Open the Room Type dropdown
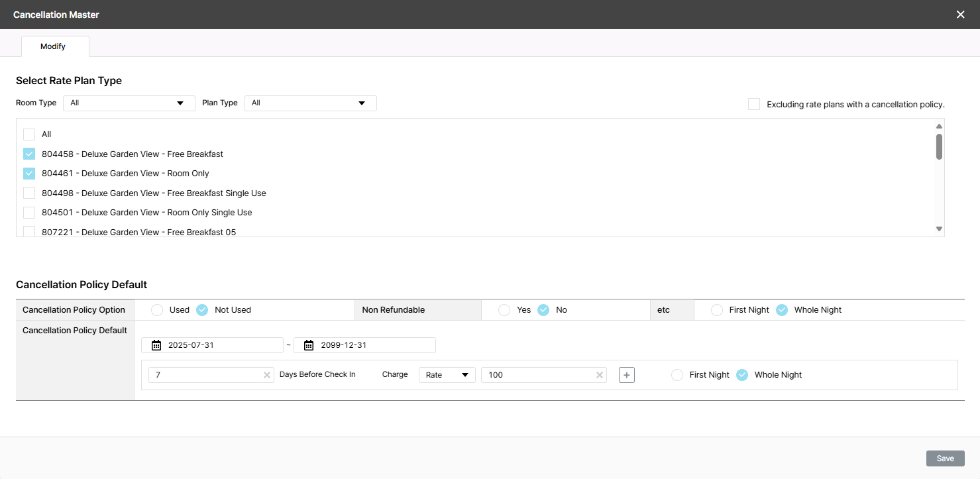Screen dimensions: 980x479 click(x=129, y=103)
